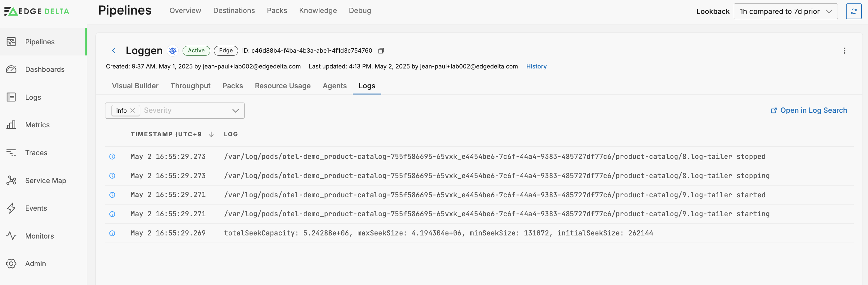
Task: Open info icon for 9.log-tailer starting row
Action: [112, 214]
